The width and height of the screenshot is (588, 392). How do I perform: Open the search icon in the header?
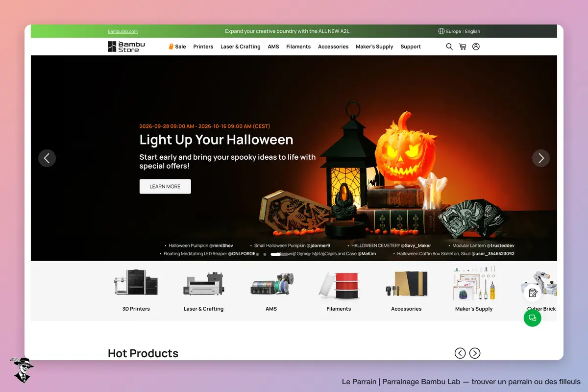coord(449,47)
